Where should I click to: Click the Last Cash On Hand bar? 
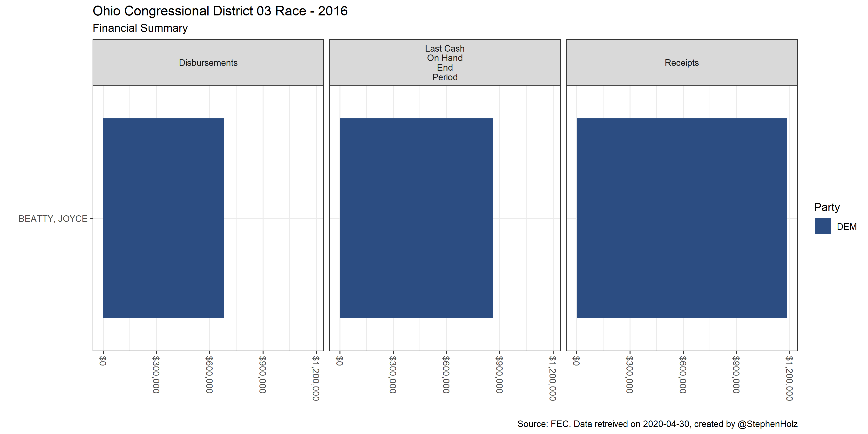(x=416, y=218)
